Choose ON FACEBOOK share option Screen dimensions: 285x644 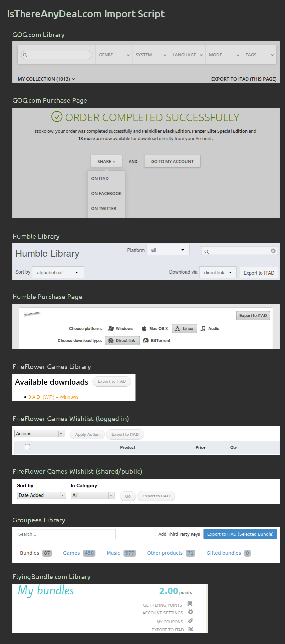(x=106, y=193)
